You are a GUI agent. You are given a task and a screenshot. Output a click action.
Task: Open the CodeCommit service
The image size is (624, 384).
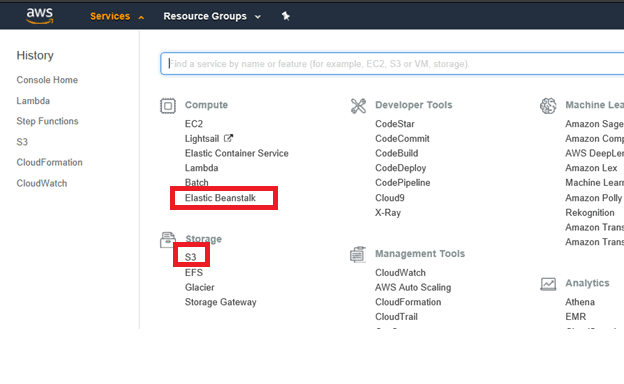coord(402,138)
